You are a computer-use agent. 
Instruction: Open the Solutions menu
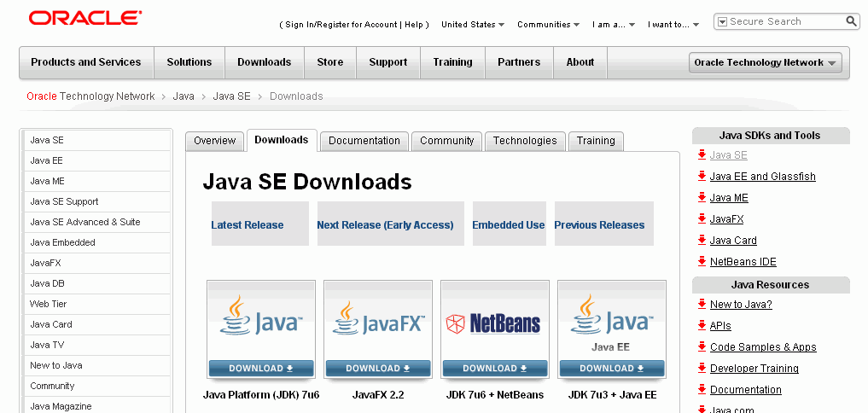point(189,62)
